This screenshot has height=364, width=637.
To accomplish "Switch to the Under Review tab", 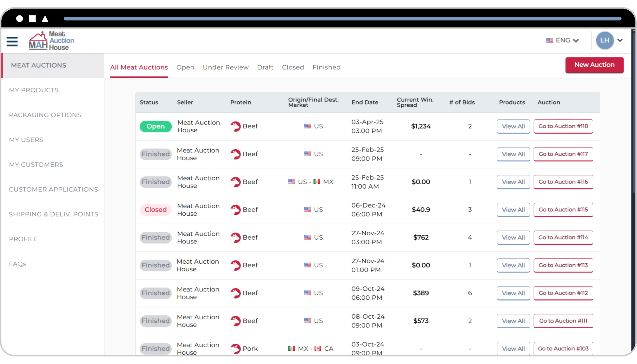I will [x=226, y=67].
